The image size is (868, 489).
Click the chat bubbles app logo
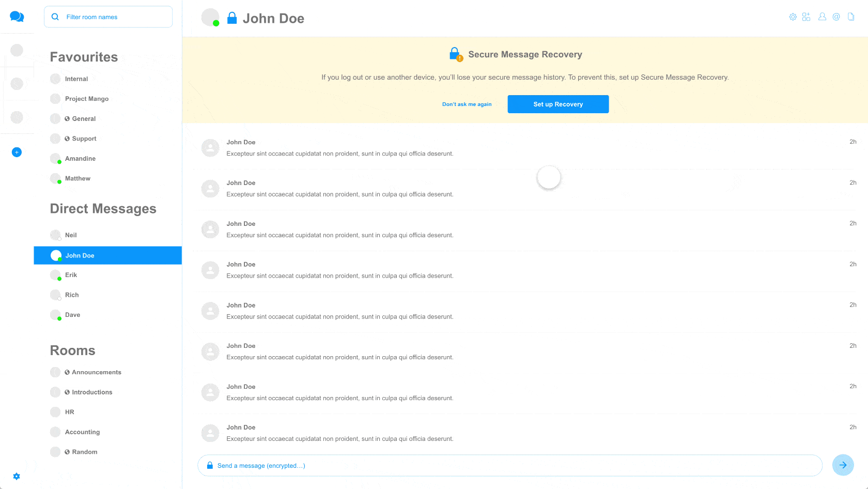17,17
